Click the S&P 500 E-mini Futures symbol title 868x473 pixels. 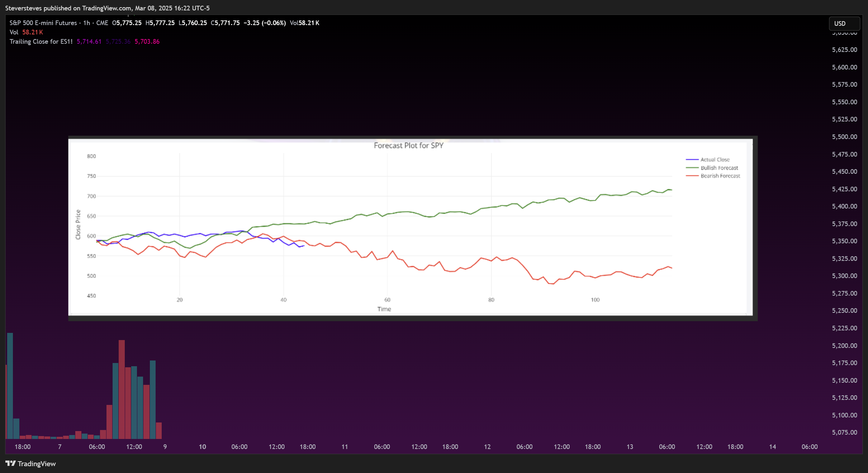(43, 23)
